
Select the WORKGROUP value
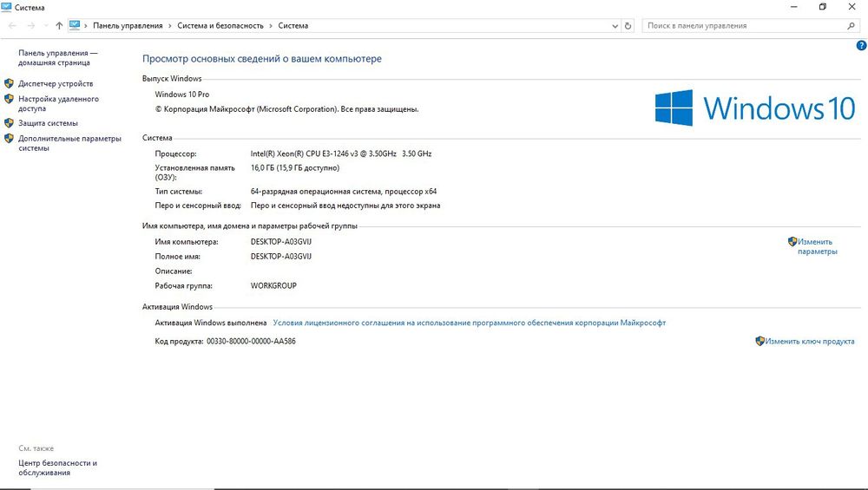click(273, 286)
